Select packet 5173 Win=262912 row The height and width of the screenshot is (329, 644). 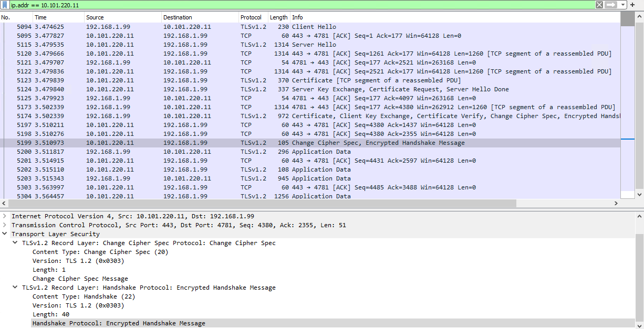(310, 107)
